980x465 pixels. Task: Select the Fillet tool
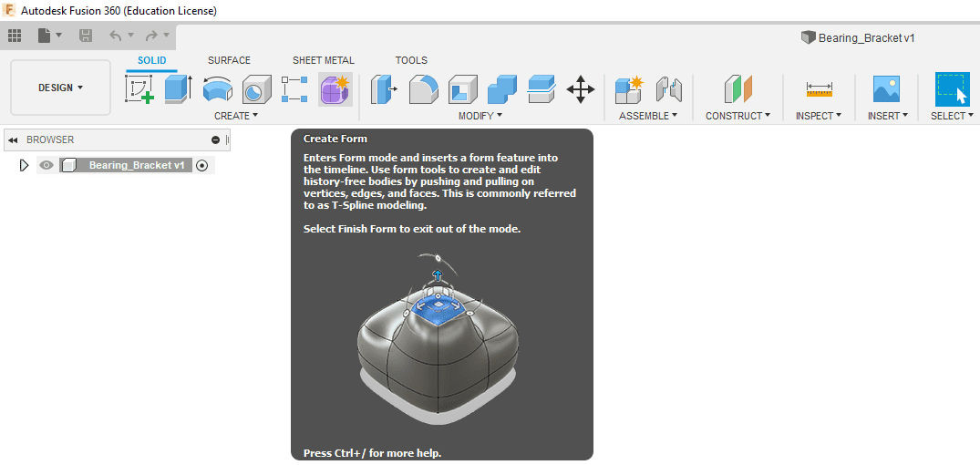click(423, 89)
